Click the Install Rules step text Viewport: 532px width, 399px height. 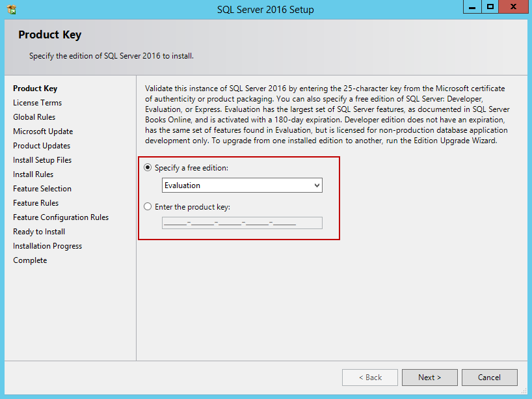[x=33, y=174]
